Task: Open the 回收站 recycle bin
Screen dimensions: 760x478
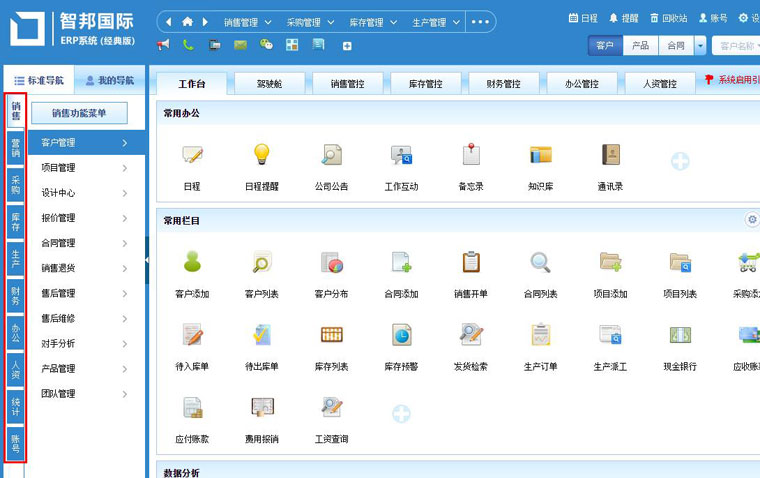Action: pyautogui.click(x=668, y=18)
